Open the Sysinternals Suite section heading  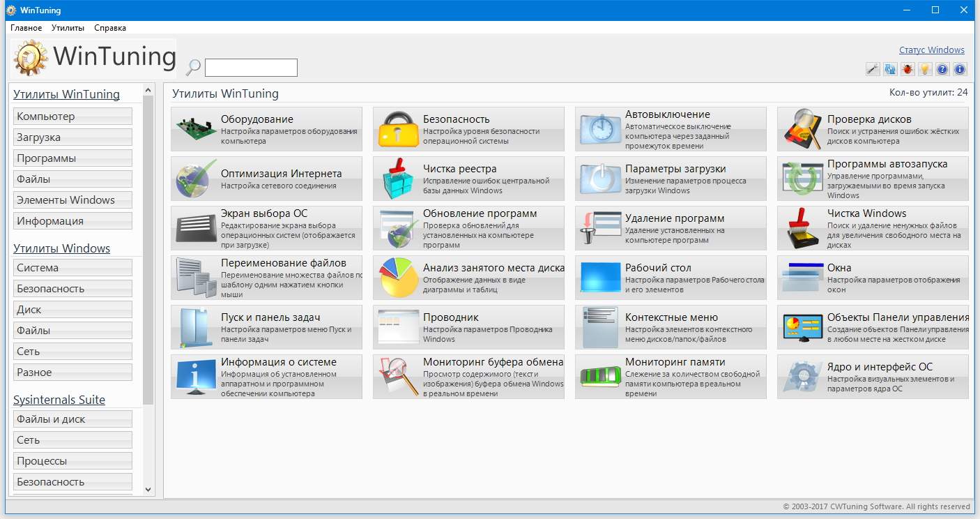point(59,400)
